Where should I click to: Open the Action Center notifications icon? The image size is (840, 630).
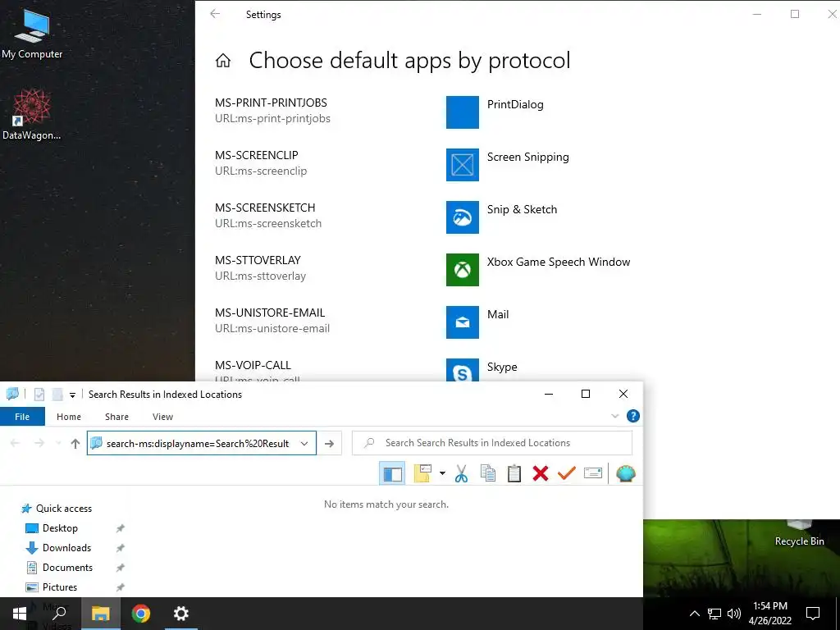[x=813, y=614]
